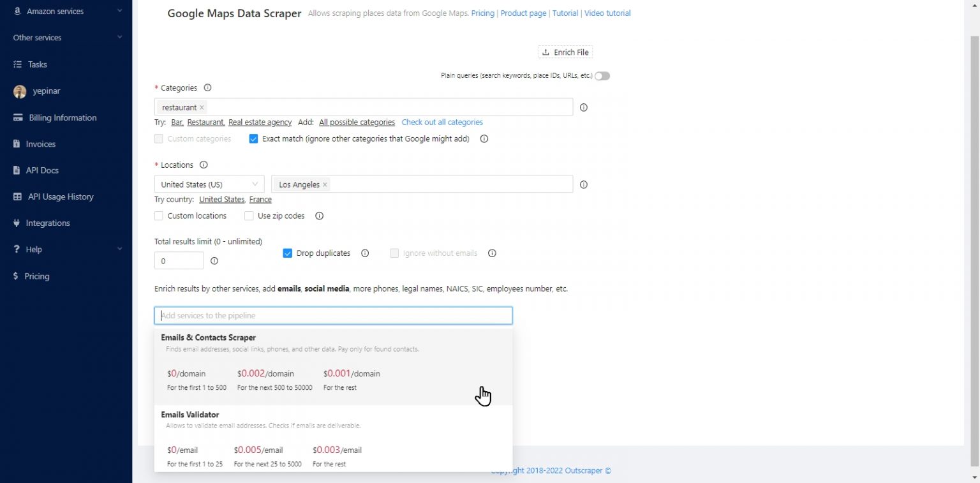Remove the restaurant tag from Categories
Viewport: 980px width, 483px height.
coord(202,107)
